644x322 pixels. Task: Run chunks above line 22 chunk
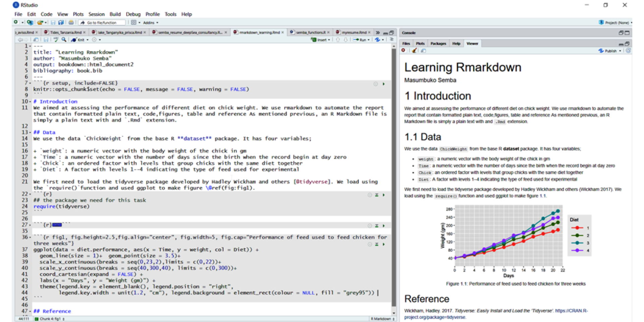click(377, 195)
